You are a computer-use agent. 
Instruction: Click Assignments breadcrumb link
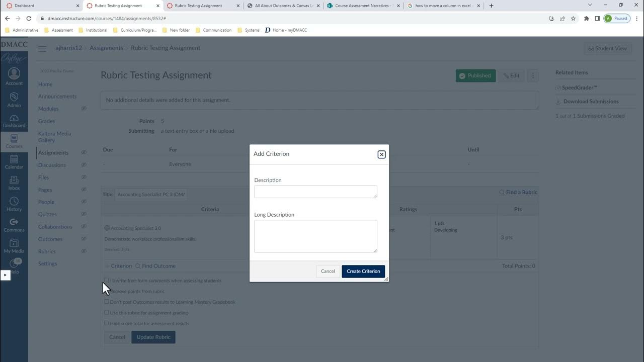tap(106, 48)
